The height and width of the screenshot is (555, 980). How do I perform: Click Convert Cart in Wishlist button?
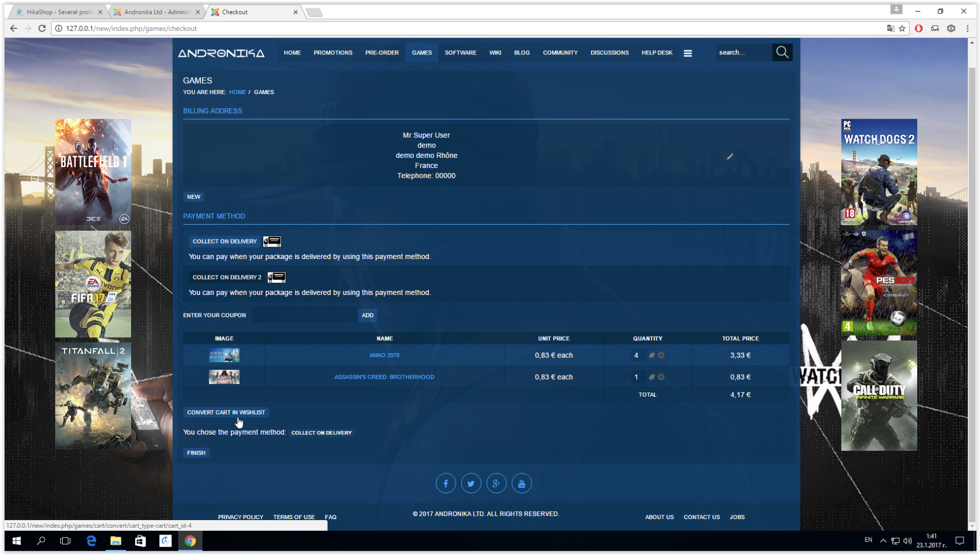pos(226,413)
